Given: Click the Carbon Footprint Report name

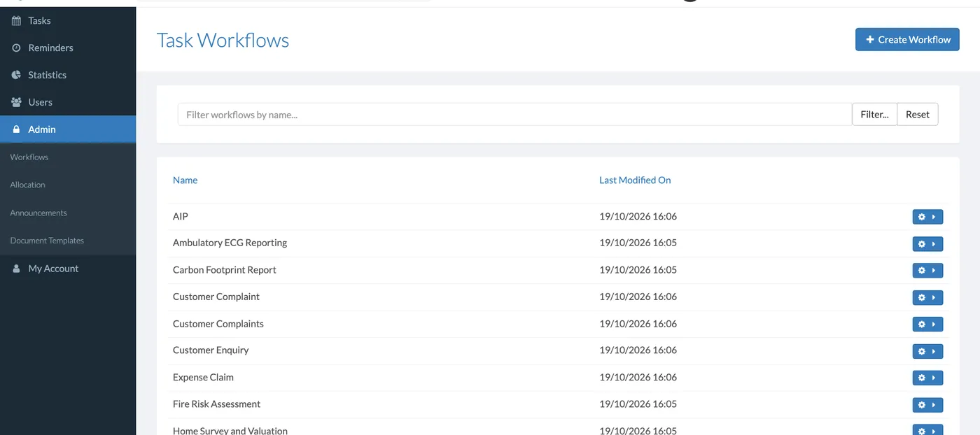Looking at the screenshot, I should point(225,270).
